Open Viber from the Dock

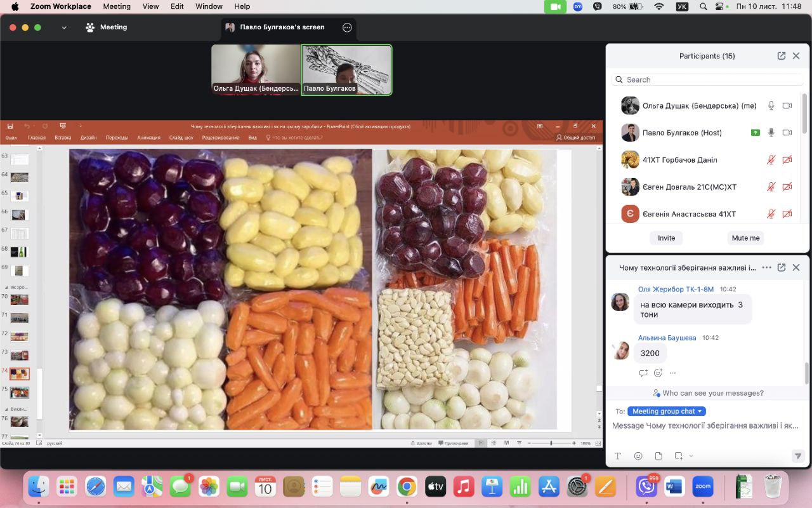[x=646, y=486]
